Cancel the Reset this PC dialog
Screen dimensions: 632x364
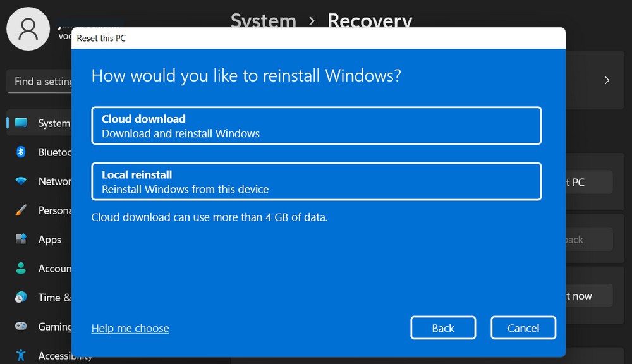point(523,328)
